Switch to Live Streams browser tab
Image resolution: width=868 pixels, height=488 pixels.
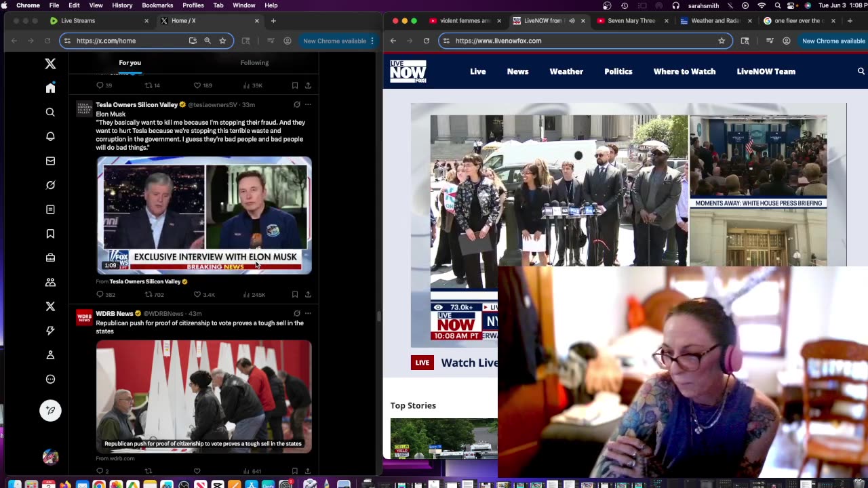pos(99,21)
